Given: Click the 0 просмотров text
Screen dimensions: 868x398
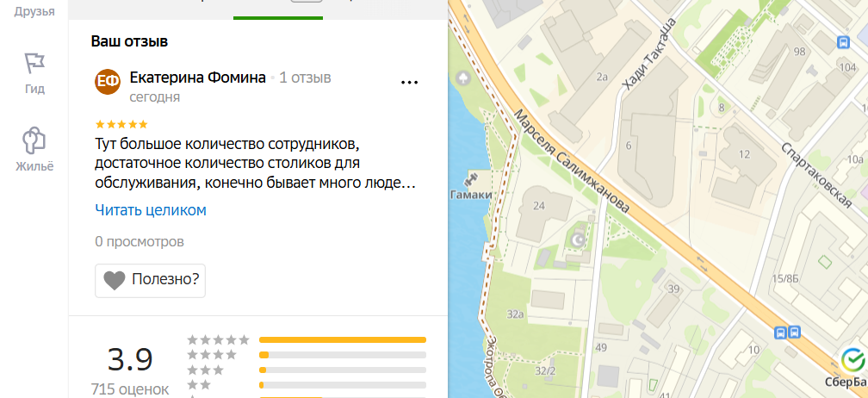Looking at the screenshot, I should pyautogui.click(x=139, y=242).
